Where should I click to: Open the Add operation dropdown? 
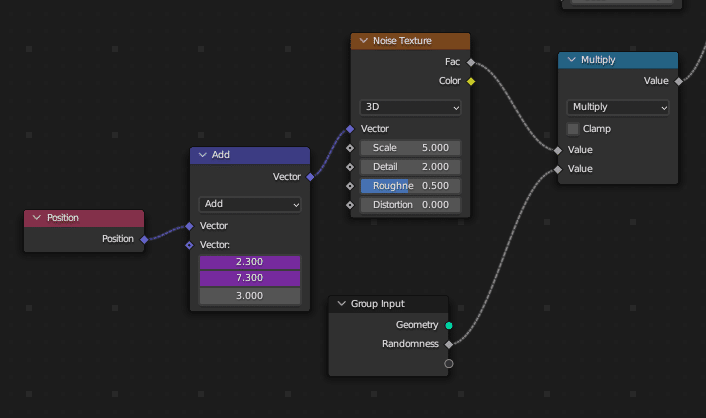tap(250, 204)
